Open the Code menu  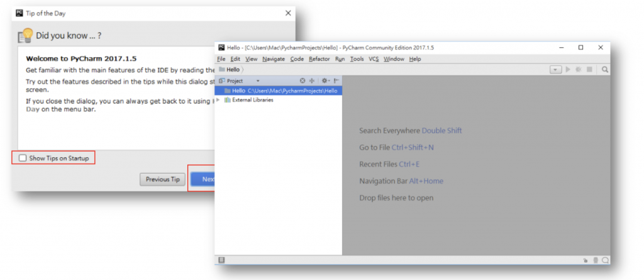click(297, 59)
